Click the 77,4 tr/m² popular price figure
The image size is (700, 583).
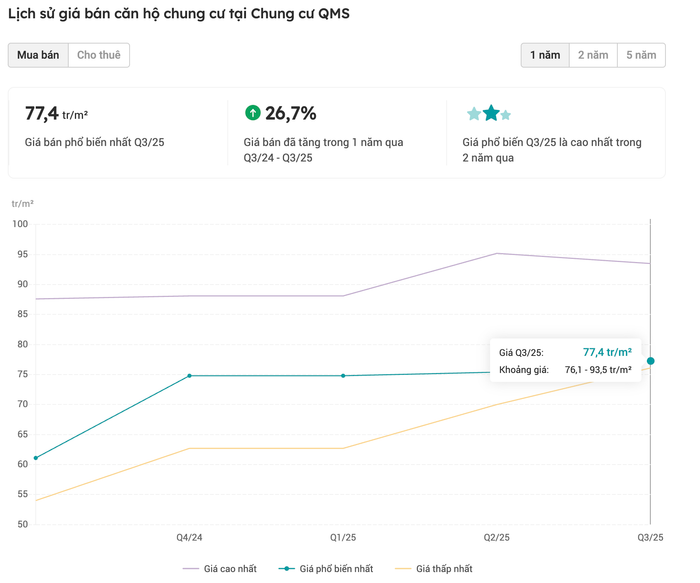(56, 114)
